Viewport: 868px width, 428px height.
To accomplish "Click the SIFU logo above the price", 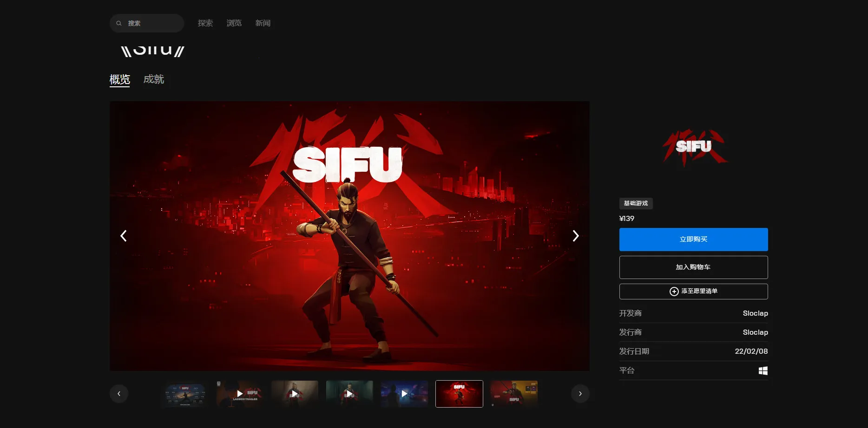I will (693, 147).
